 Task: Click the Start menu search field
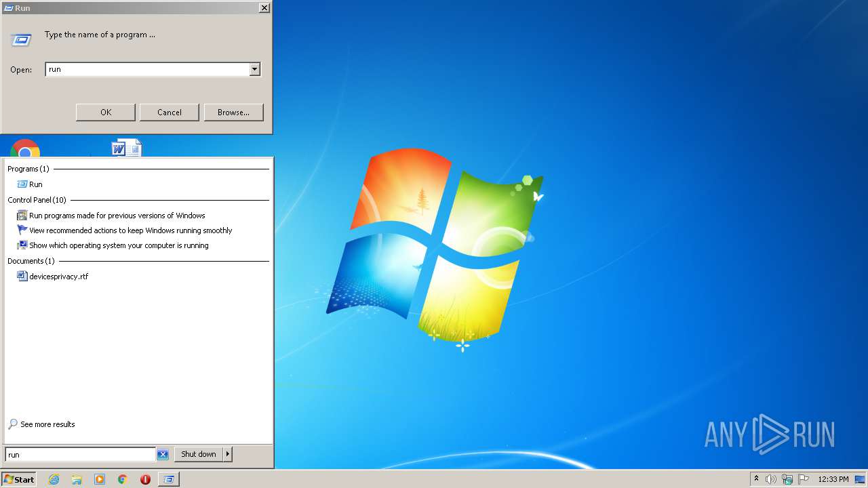(81, 454)
